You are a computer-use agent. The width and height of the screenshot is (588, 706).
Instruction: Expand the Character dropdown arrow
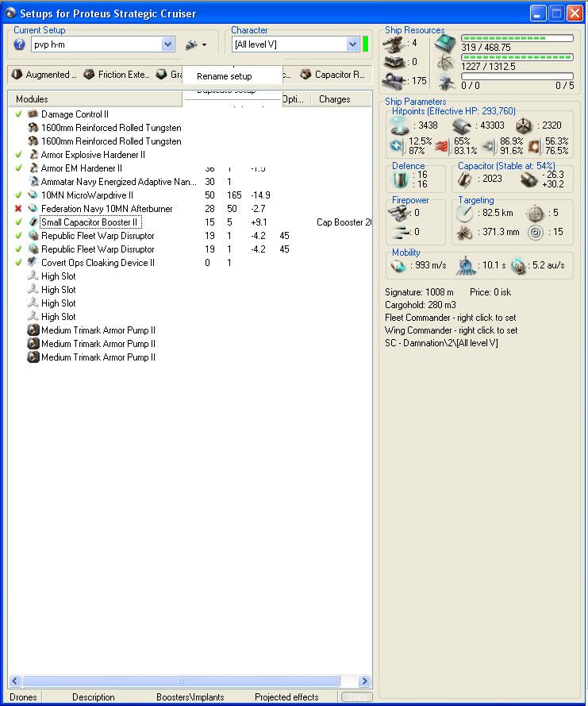coord(352,44)
